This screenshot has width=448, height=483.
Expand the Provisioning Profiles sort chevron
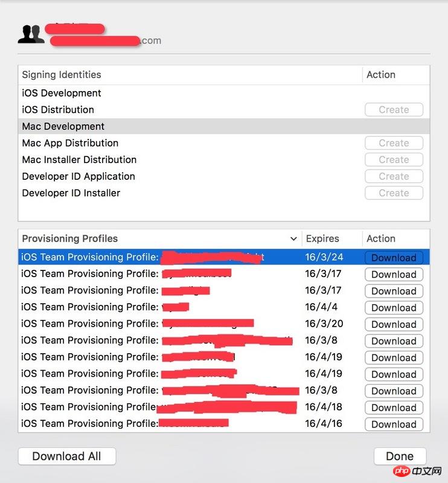click(294, 238)
